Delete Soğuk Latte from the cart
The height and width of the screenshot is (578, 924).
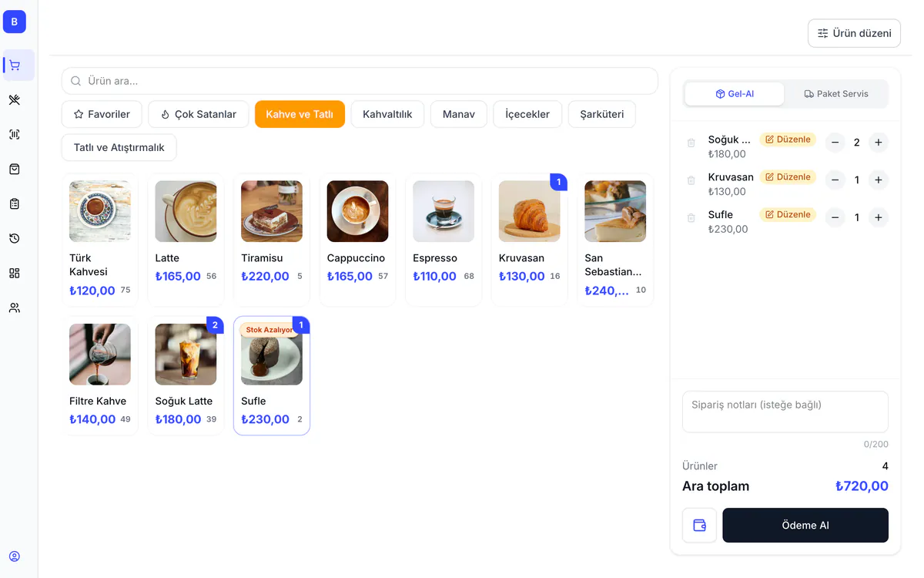pos(691,143)
